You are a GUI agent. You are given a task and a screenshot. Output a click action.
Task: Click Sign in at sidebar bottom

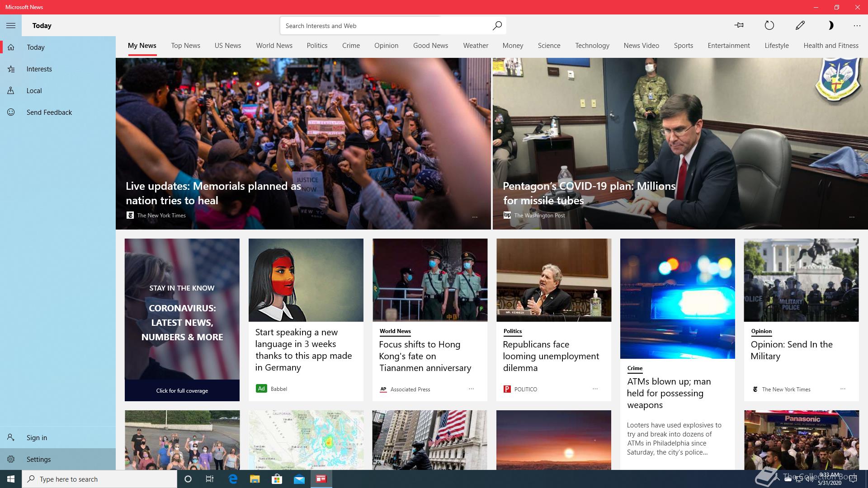pos(58,437)
